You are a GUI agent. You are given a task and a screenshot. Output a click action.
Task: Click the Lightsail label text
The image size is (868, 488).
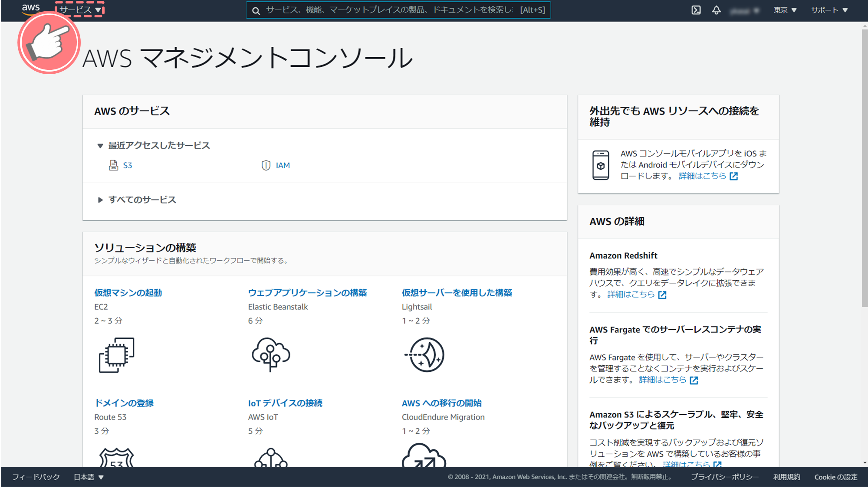(417, 307)
